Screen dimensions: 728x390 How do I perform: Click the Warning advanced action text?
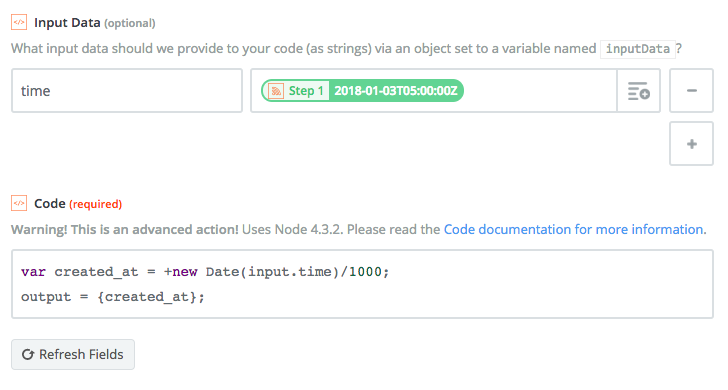coord(125,229)
